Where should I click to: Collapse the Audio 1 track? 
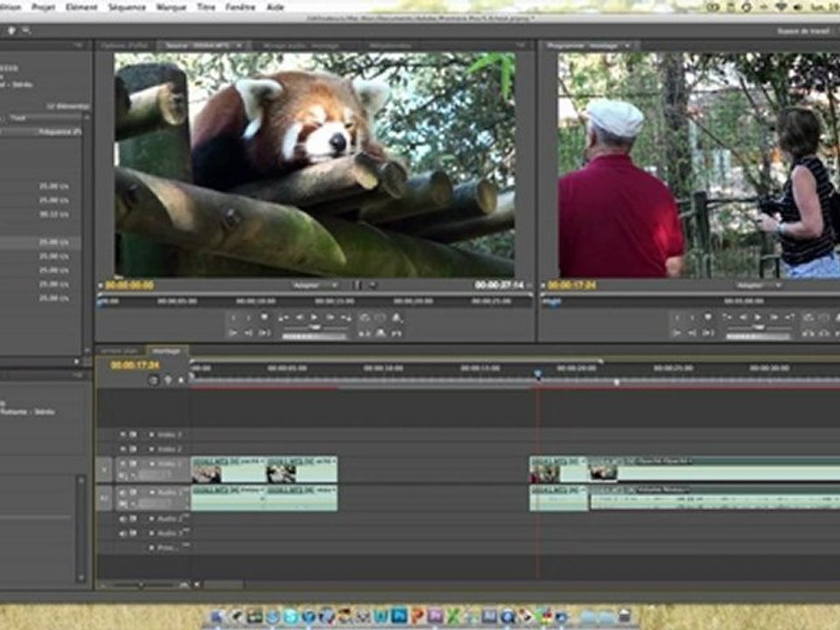pos(151,492)
